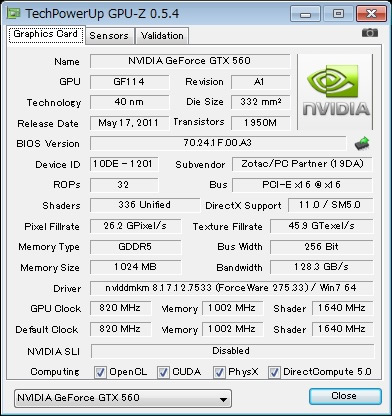Minimize the GPU-Z window
The image size is (392, 416).
coord(305,14)
